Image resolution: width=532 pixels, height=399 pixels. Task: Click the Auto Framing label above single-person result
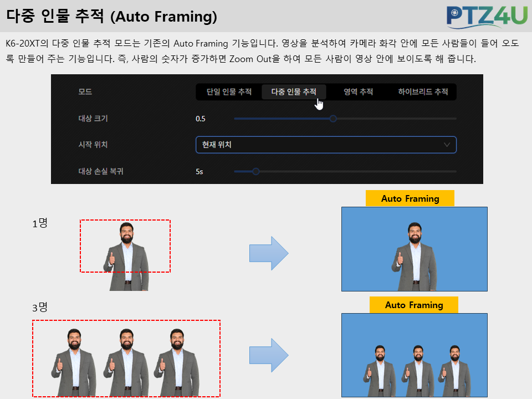coord(410,198)
